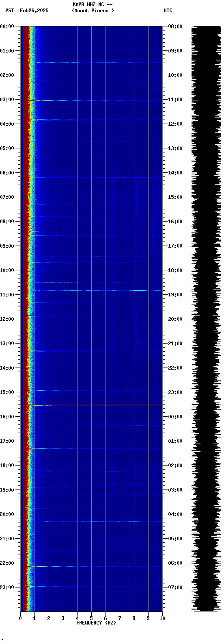Image resolution: width=224 pixels, height=644 pixels.
Task: Click the PST time label '15:00'
Action: click(x=7, y=392)
